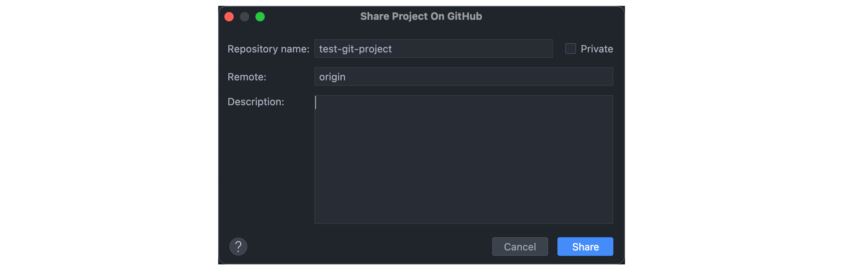Click the text cursor in Description box
Viewport: 868px width, 271px height.
coord(316,102)
